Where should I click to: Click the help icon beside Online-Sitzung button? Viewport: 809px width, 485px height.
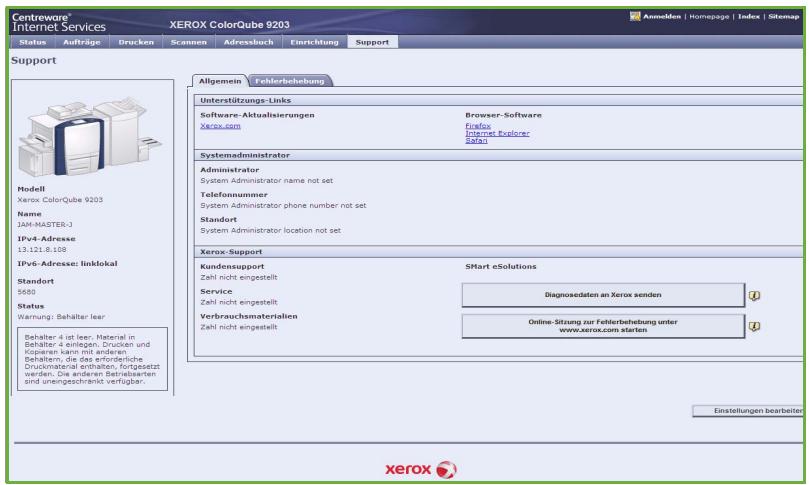click(x=754, y=327)
